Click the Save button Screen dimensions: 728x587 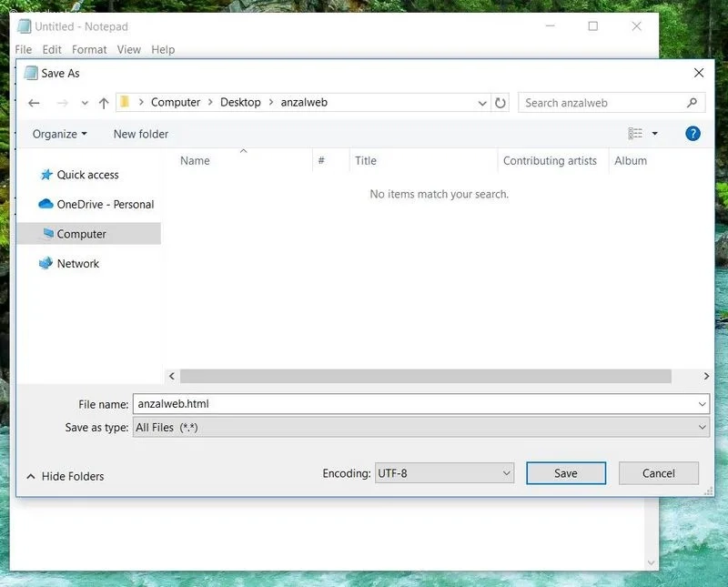pyautogui.click(x=566, y=473)
